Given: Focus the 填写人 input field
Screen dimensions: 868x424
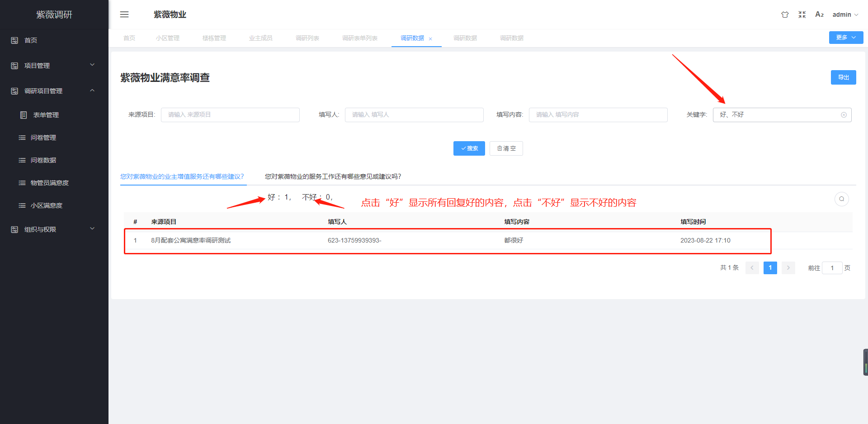Looking at the screenshot, I should click(x=414, y=115).
